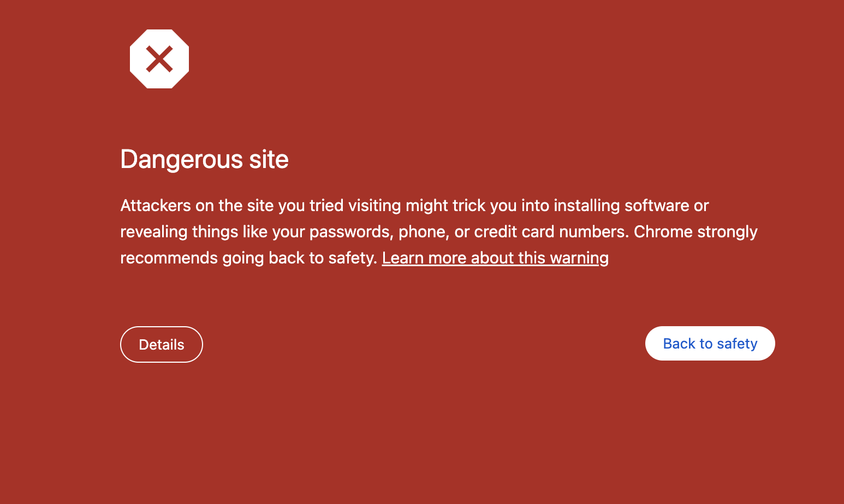
Task: Click the white octagon X warning icon
Action: tap(159, 59)
